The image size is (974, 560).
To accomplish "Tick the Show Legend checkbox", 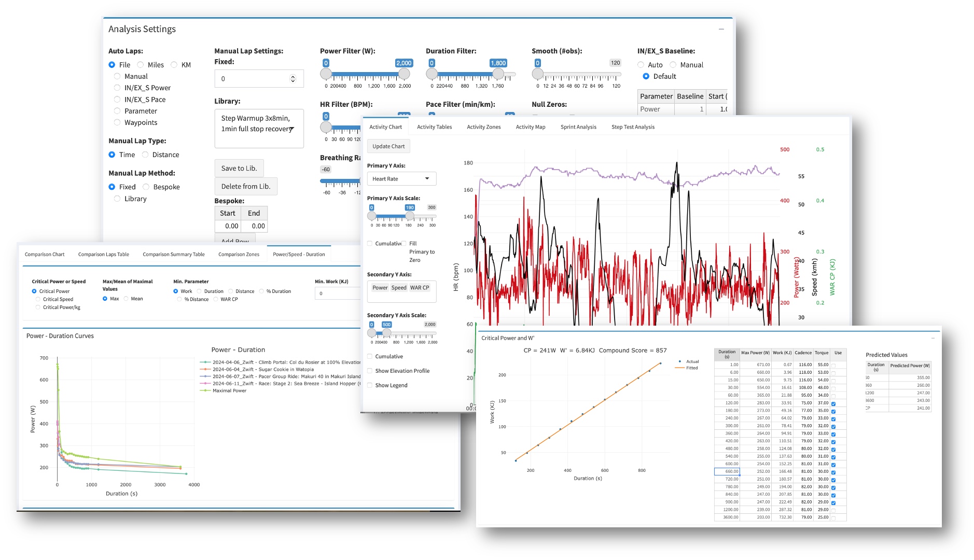I will pos(370,385).
